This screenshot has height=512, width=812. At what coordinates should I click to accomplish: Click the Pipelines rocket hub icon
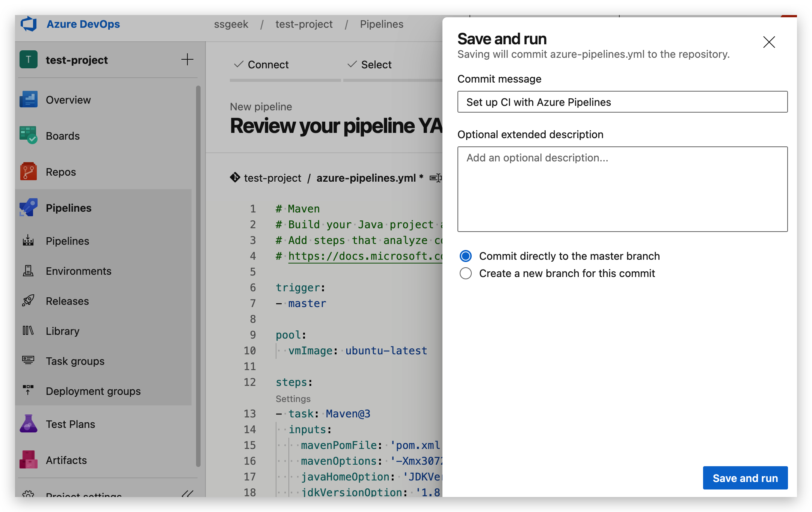click(29, 208)
